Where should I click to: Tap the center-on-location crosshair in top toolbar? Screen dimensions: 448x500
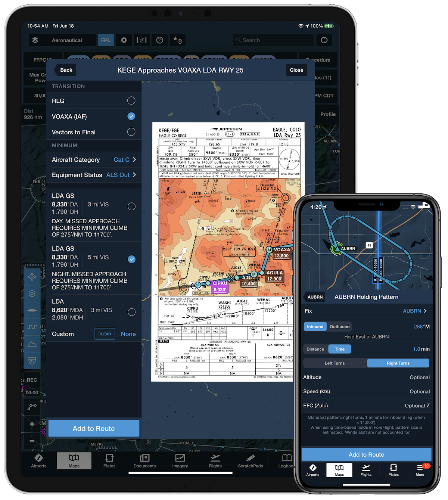pyautogui.click(x=324, y=40)
